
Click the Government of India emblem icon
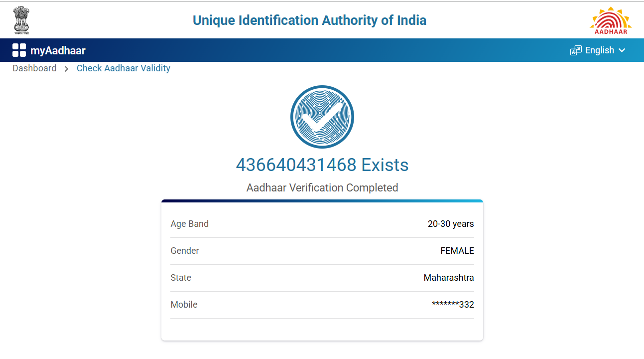(21, 20)
